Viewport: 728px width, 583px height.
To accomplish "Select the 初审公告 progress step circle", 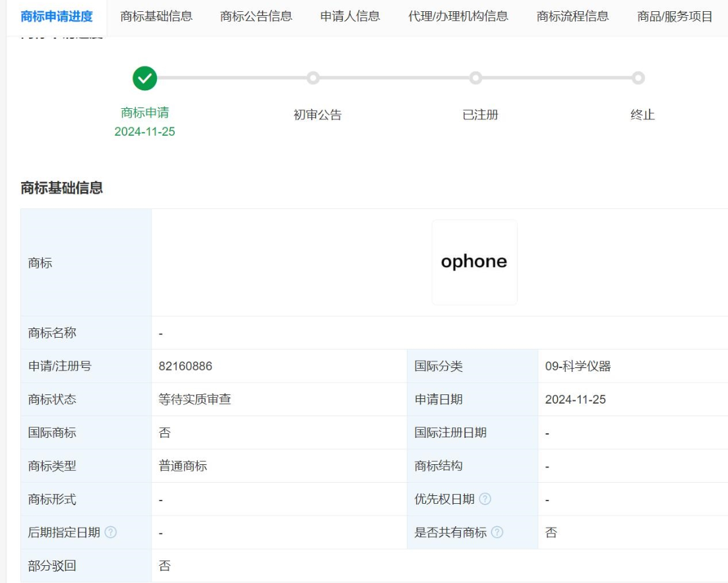I will pyautogui.click(x=313, y=78).
